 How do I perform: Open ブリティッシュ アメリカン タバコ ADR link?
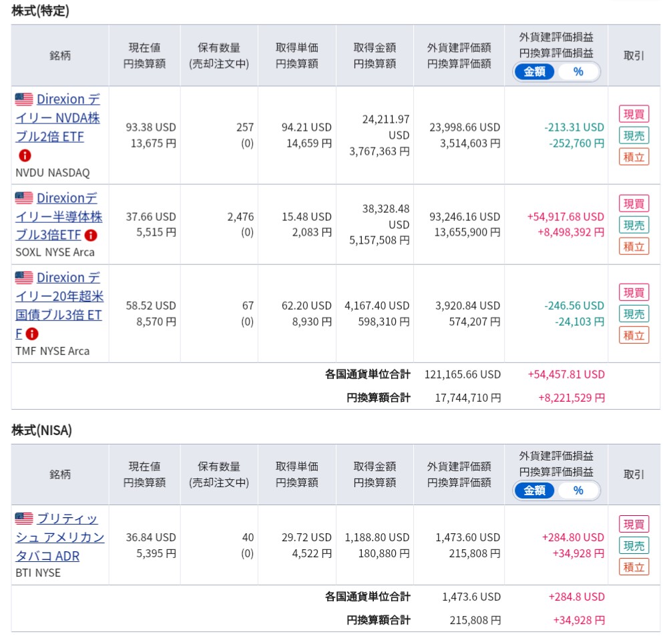click(59, 537)
